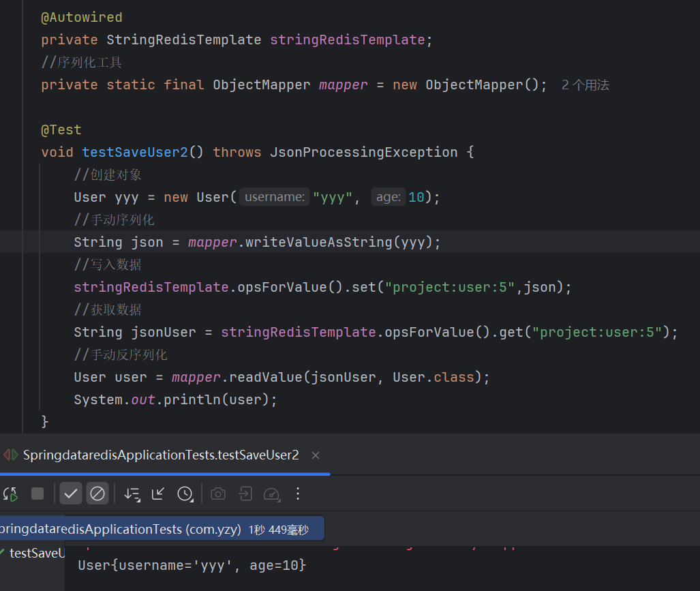Click the @Autowired annotation
700x591 pixels.
tap(82, 18)
